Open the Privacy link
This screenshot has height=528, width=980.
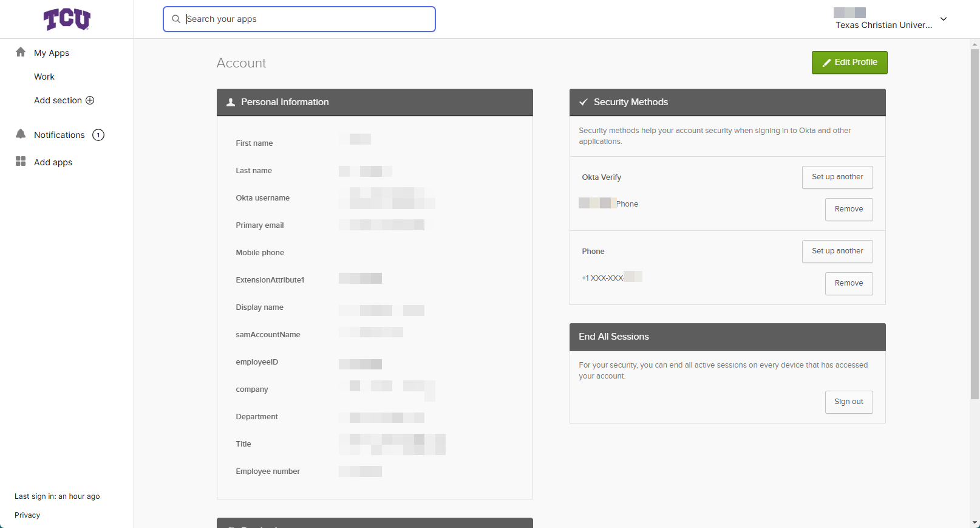[27, 515]
